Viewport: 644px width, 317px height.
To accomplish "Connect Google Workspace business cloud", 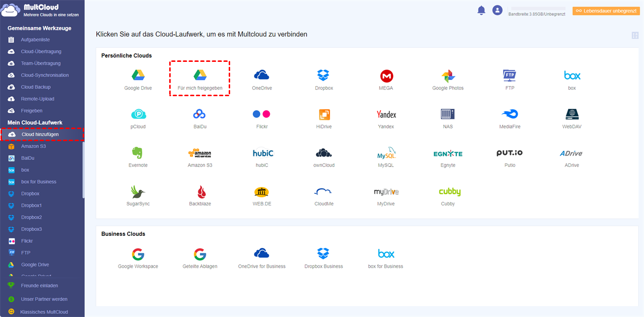I will 138,259.
